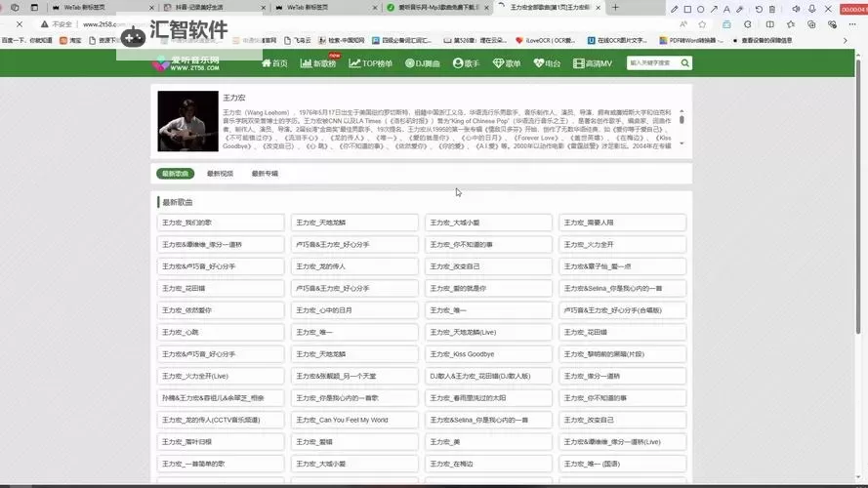Open song 王力宏_一首简单的歌
The image size is (868, 488).
click(x=221, y=464)
